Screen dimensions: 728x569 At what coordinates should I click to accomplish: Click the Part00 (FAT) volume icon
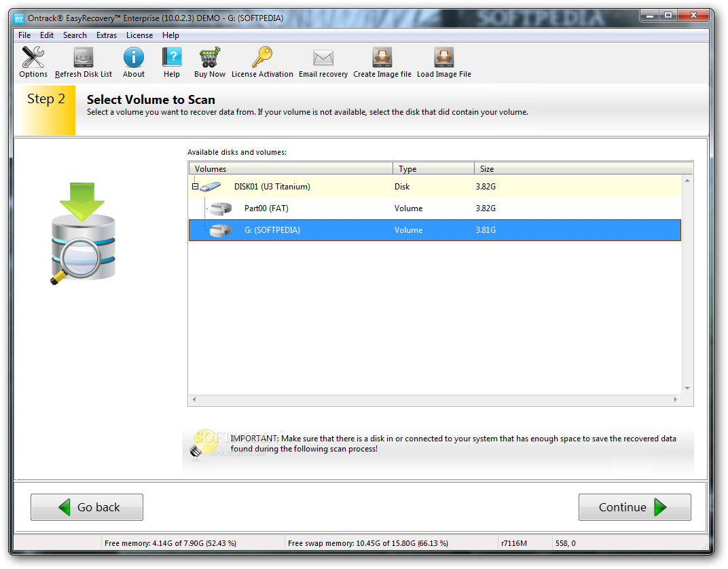pos(221,209)
